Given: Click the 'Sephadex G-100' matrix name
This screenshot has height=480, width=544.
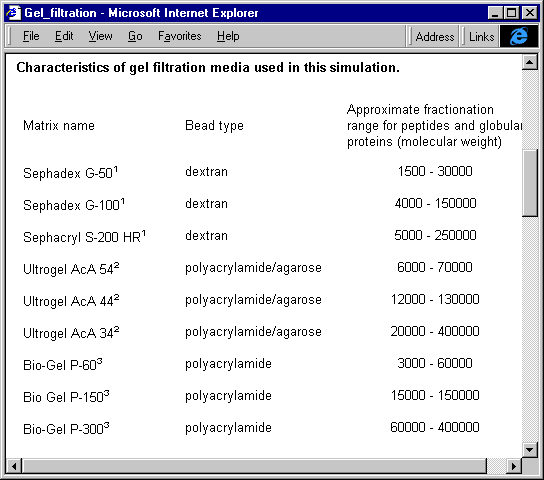Looking at the screenshot, I should point(74,204).
